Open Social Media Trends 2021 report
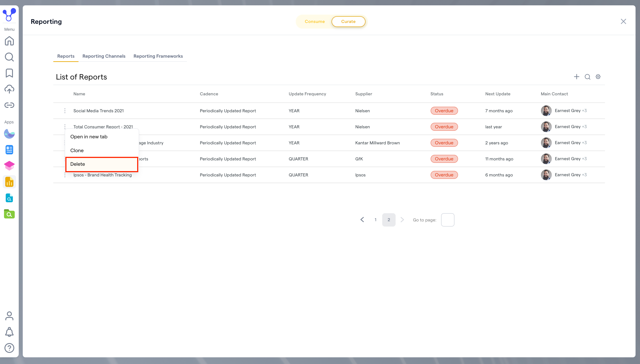Viewport: 640px width, 364px height. [98, 111]
